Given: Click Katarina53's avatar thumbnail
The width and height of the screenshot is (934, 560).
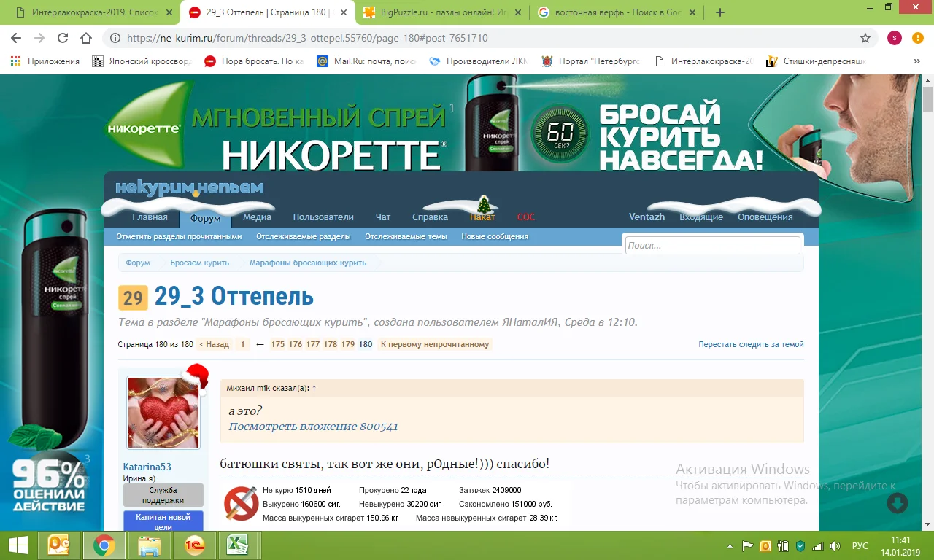Looking at the screenshot, I should pyautogui.click(x=163, y=413).
